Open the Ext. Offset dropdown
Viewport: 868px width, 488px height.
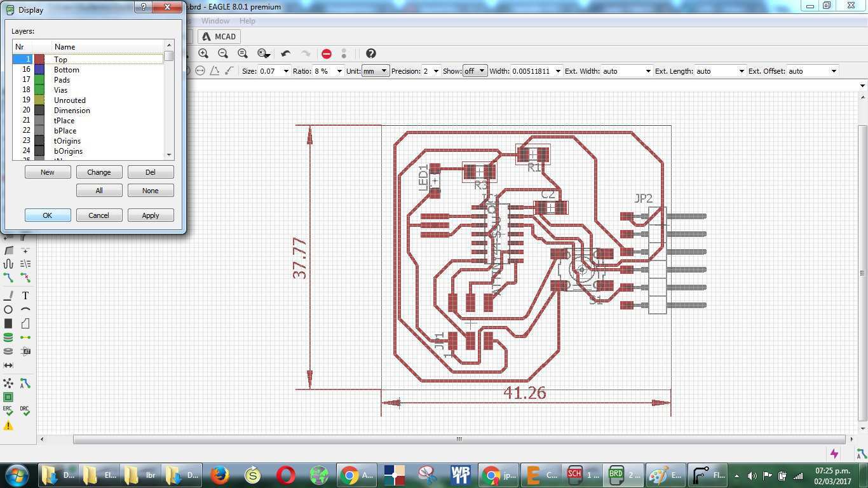834,71
